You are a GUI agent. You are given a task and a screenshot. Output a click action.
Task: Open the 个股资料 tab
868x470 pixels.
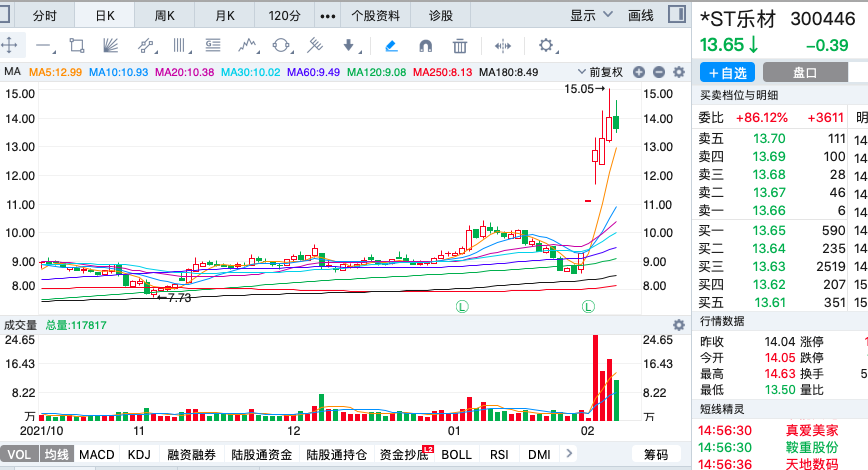376,16
